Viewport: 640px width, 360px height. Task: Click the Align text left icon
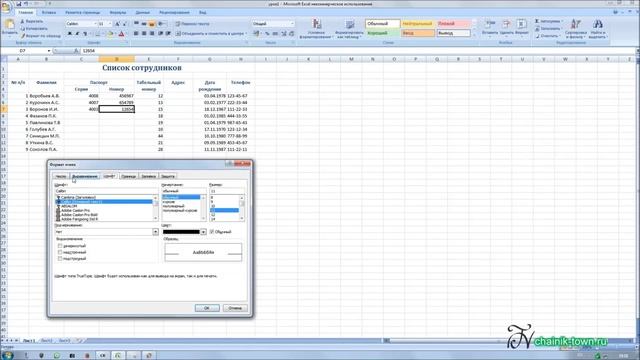[x=136, y=33]
